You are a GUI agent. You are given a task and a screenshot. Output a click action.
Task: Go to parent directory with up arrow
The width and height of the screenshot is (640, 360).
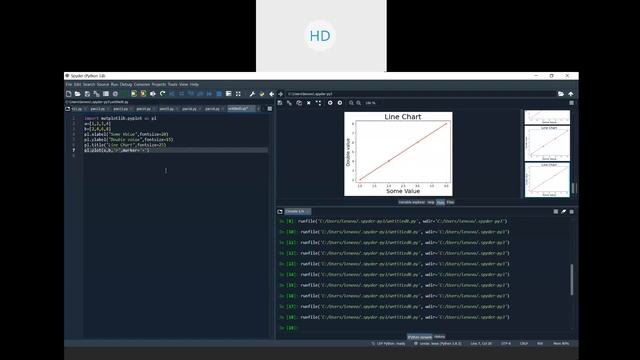click(571, 94)
